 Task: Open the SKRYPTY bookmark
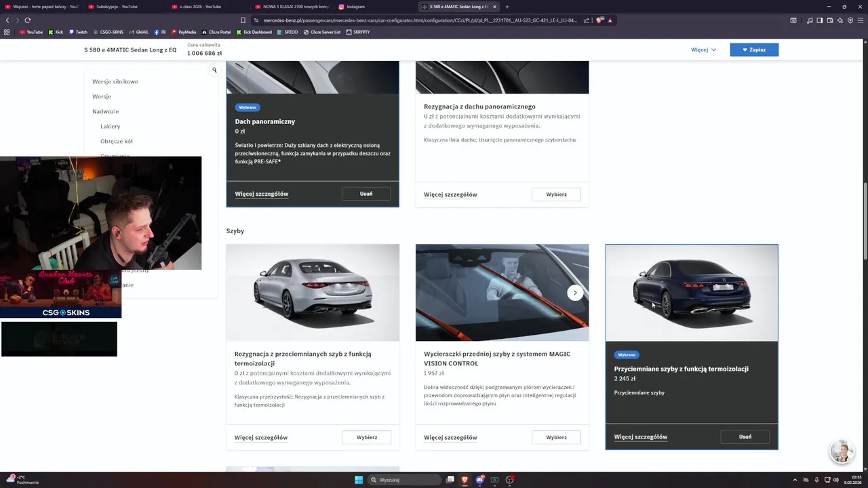(x=358, y=32)
